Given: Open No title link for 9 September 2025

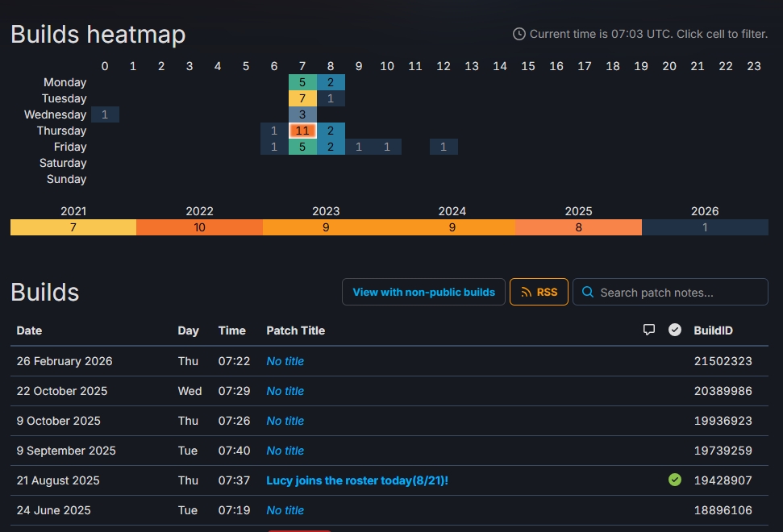Looking at the screenshot, I should tap(285, 451).
